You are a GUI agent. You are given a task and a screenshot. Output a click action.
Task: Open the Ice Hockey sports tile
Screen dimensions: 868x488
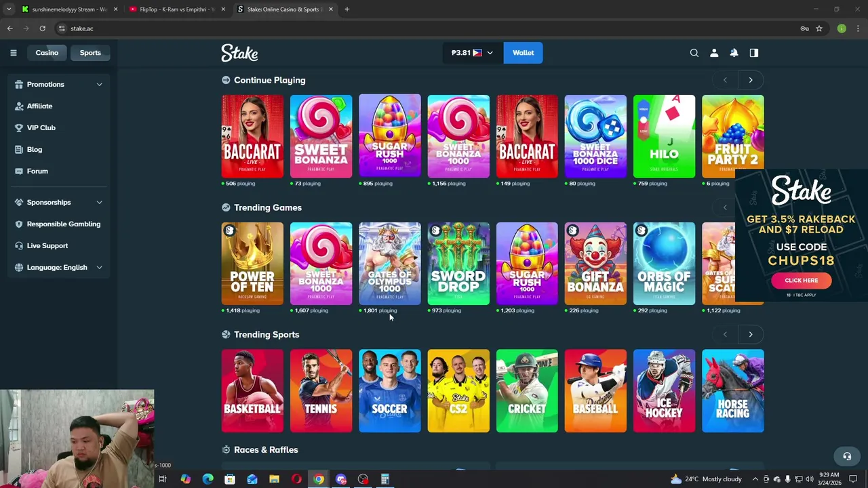(664, 390)
